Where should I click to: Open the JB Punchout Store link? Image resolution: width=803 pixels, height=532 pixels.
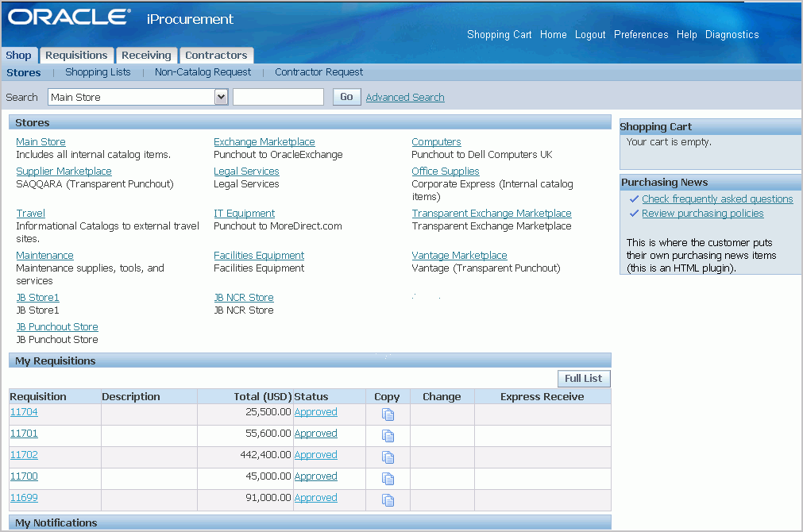click(x=57, y=326)
